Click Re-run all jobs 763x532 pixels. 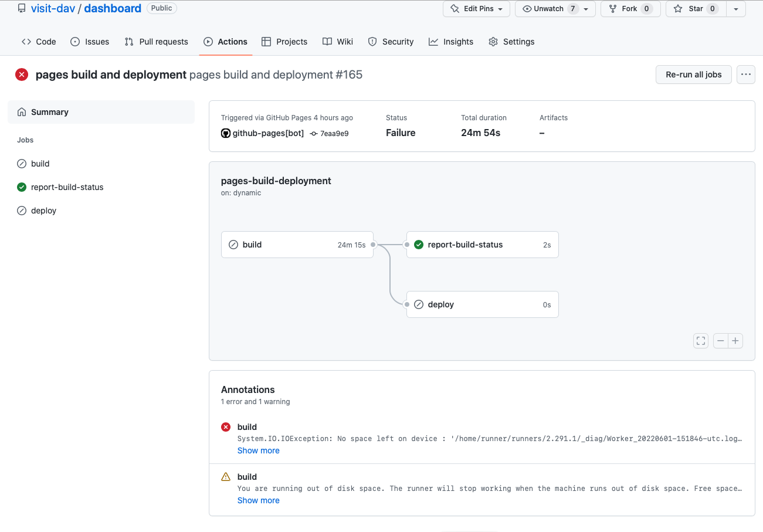[694, 74]
